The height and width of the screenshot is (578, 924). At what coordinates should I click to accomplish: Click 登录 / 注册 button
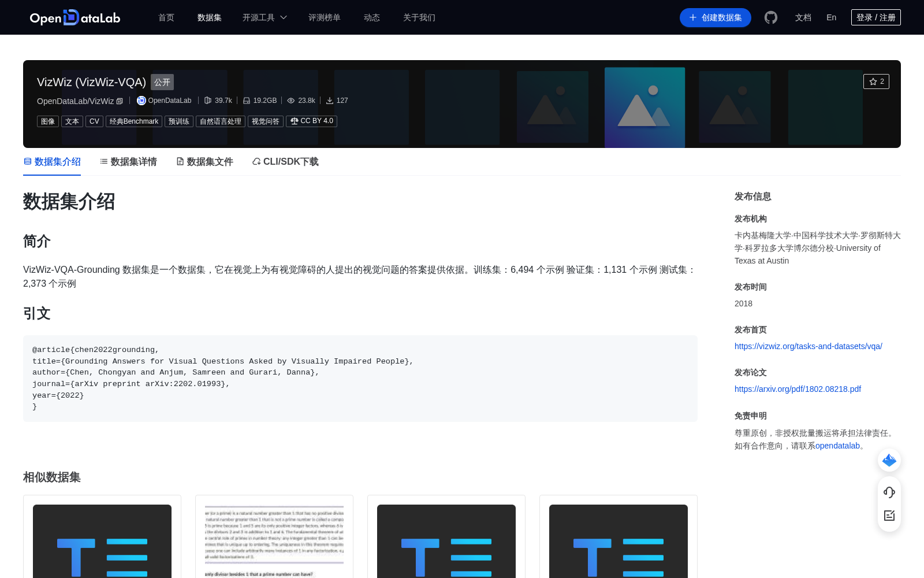(x=876, y=17)
